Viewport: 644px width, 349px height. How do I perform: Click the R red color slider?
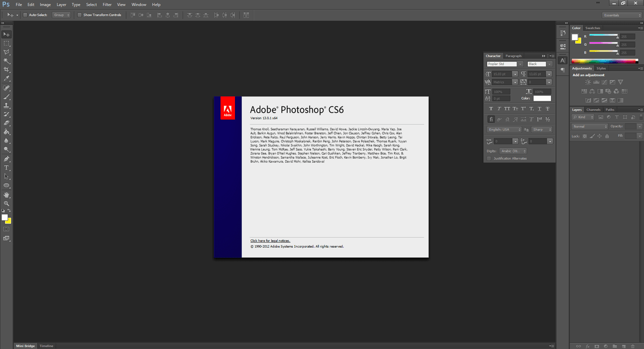[603, 36]
